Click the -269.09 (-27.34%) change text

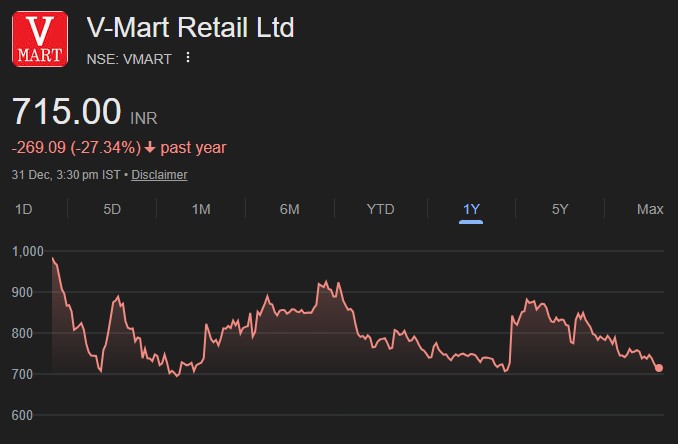[x=75, y=148]
